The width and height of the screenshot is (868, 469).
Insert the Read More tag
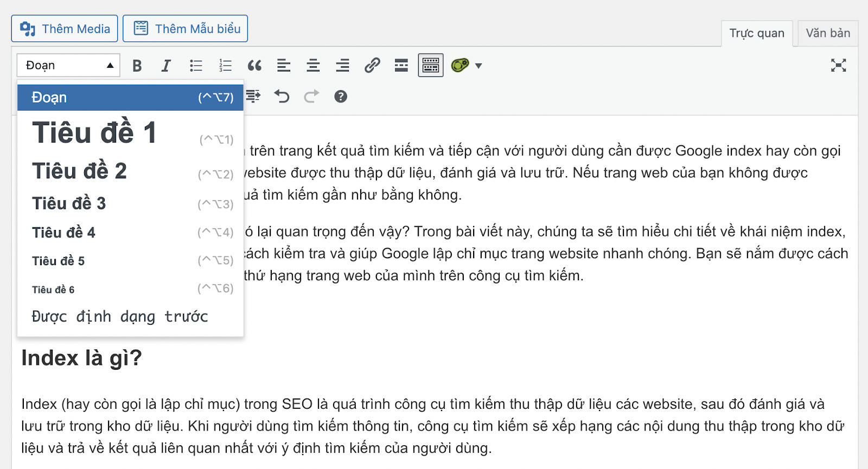click(x=401, y=66)
